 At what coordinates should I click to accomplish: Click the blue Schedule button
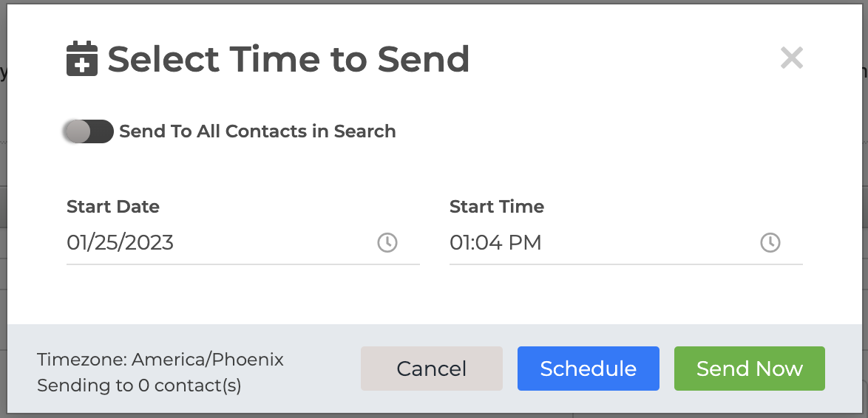click(x=589, y=369)
